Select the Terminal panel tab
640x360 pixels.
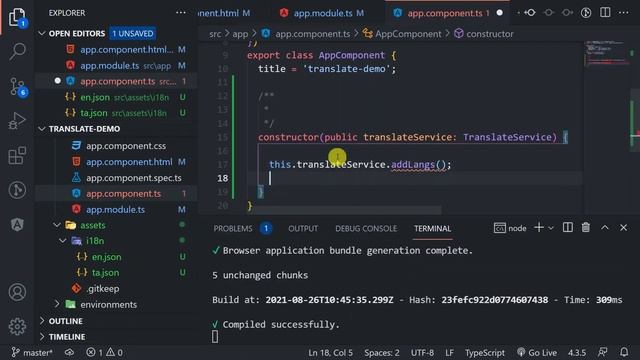[432, 229]
